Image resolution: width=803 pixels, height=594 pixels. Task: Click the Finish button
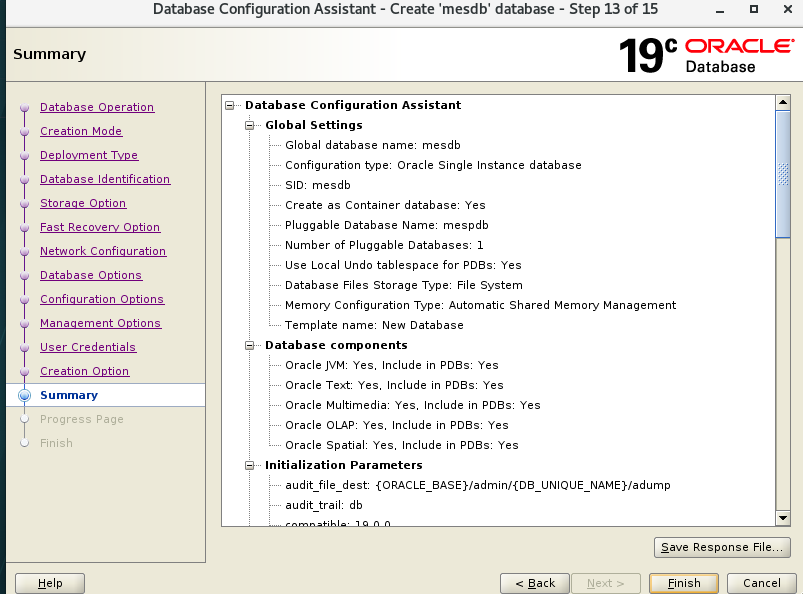pyautogui.click(x=684, y=583)
